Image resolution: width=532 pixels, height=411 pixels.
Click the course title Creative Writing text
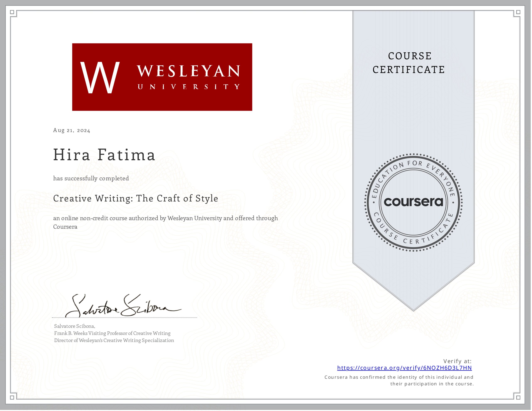pyautogui.click(x=136, y=198)
